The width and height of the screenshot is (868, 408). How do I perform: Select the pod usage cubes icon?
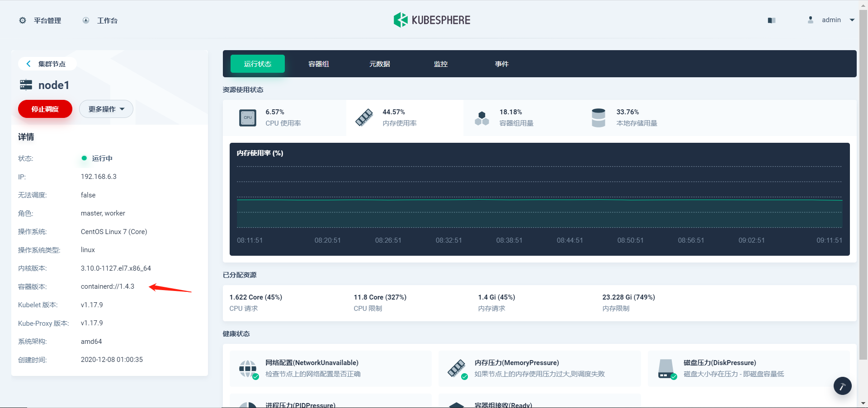482,118
